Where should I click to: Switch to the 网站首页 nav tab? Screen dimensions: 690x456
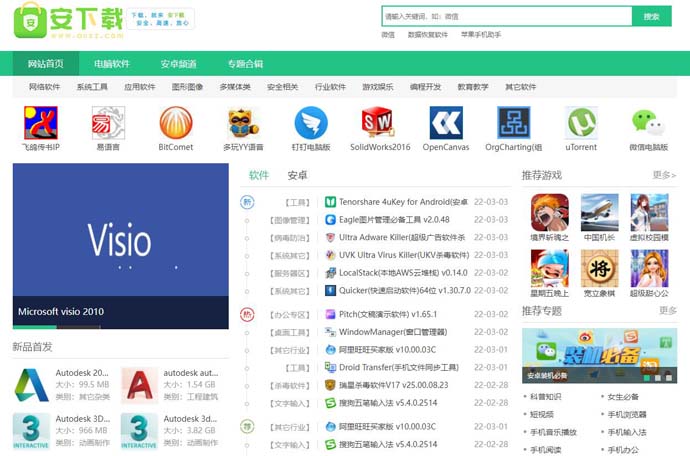point(46,64)
